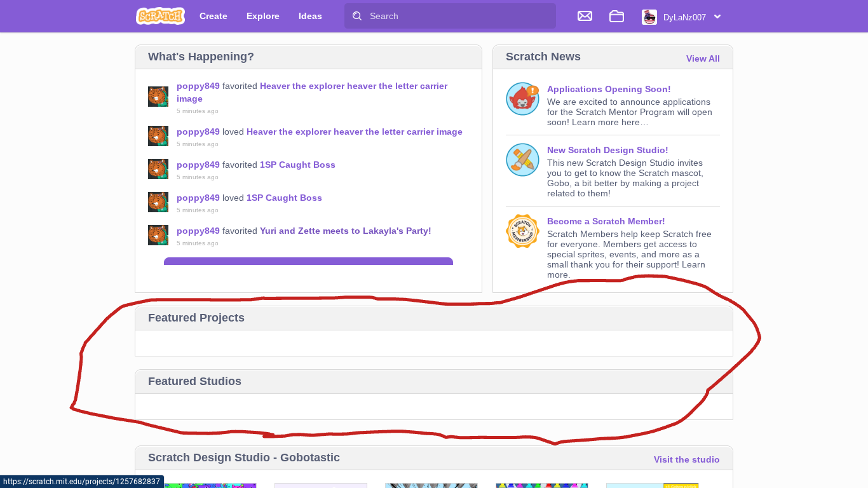This screenshot has height=488, width=868.
Task: Open the favorited 1SP Caught Boss project
Action: click(x=297, y=165)
